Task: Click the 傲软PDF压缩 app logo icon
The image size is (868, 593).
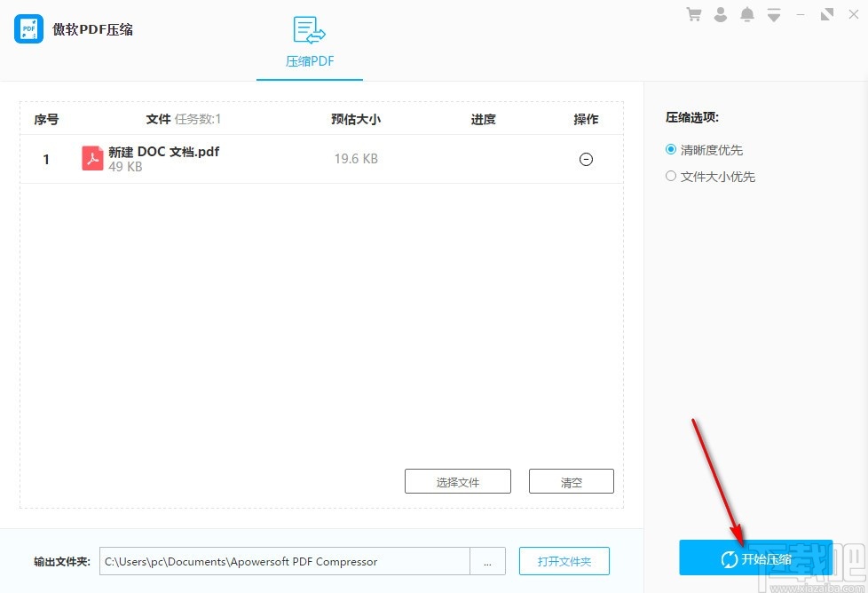Action: pyautogui.click(x=28, y=28)
